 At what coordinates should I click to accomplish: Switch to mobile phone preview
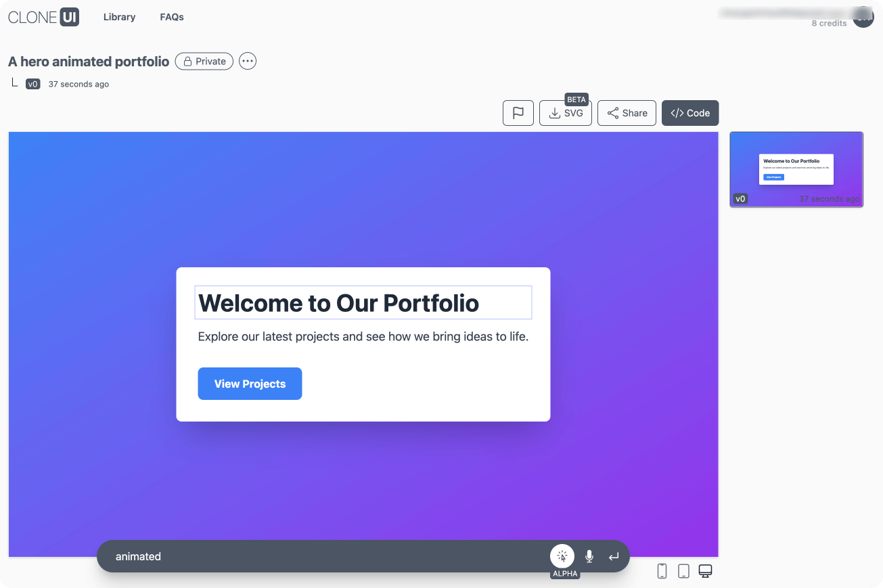(x=662, y=571)
